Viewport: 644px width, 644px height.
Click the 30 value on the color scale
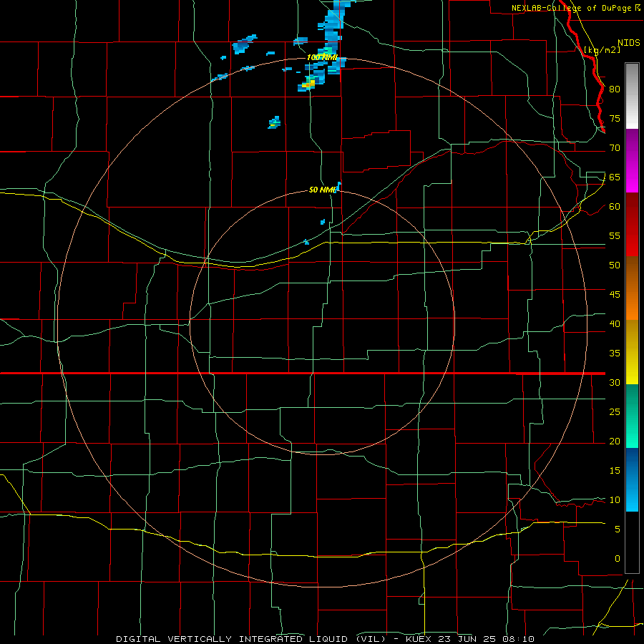(615, 382)
